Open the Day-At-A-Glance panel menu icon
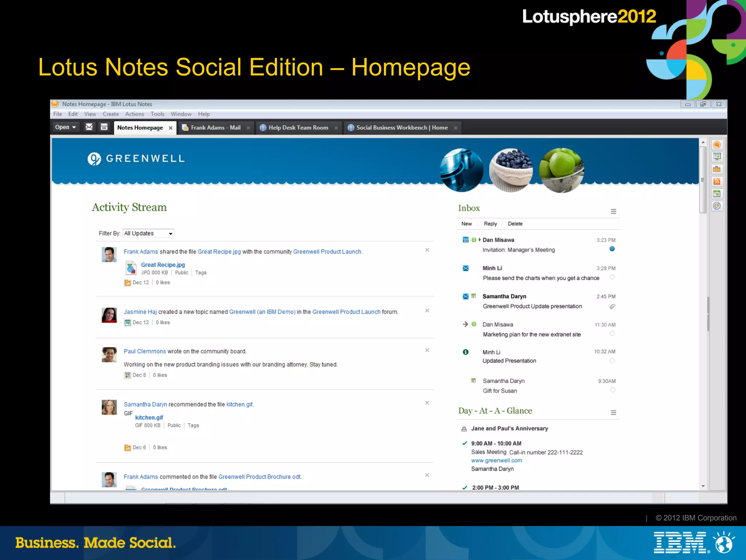This screenshot has height=560, width=746. [613, 412]
